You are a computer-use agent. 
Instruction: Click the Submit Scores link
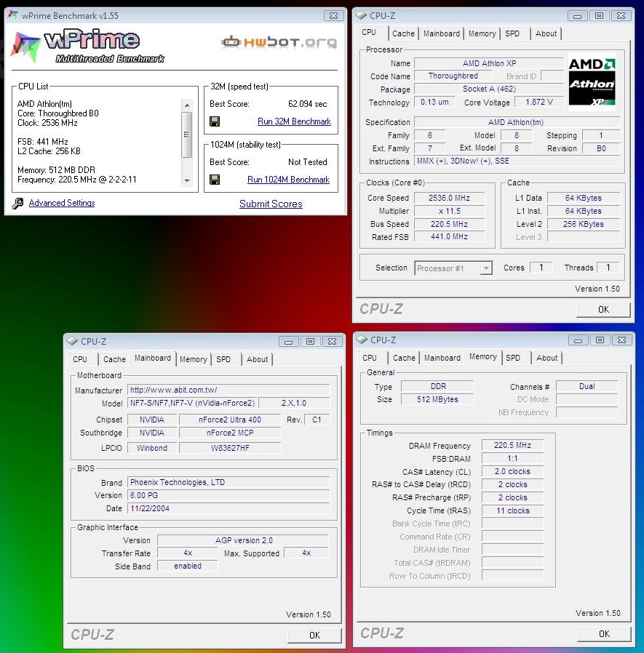click(271, 204)
